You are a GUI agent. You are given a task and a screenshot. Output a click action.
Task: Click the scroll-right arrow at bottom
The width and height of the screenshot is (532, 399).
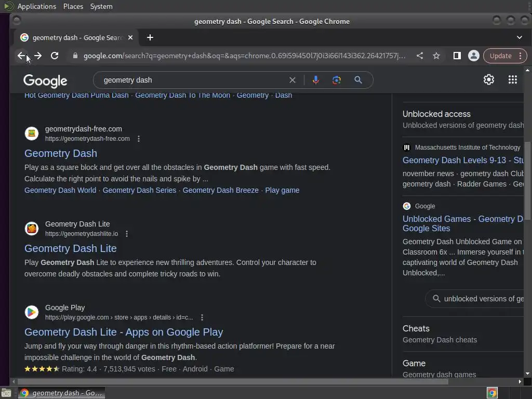(520, 382)
